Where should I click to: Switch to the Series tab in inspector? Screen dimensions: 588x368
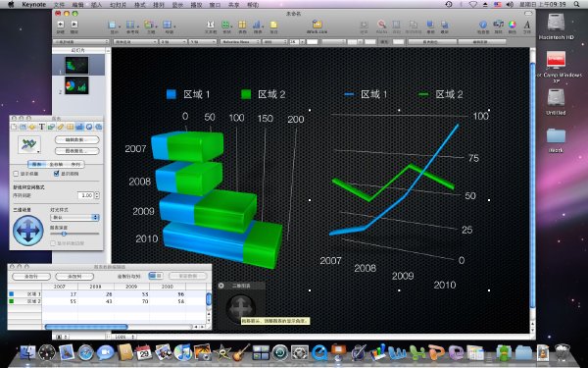(x=75, y=165)
